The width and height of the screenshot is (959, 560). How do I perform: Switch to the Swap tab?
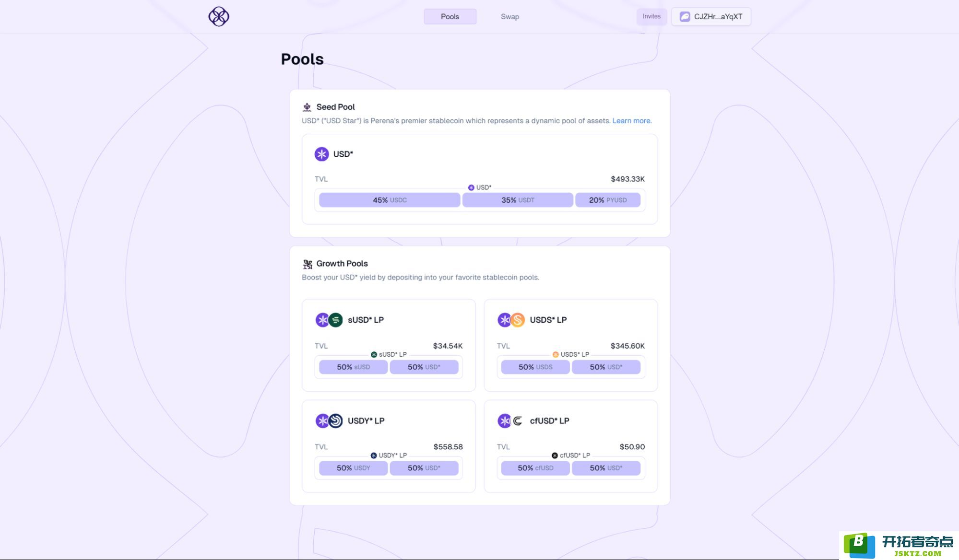click(510, 16)
